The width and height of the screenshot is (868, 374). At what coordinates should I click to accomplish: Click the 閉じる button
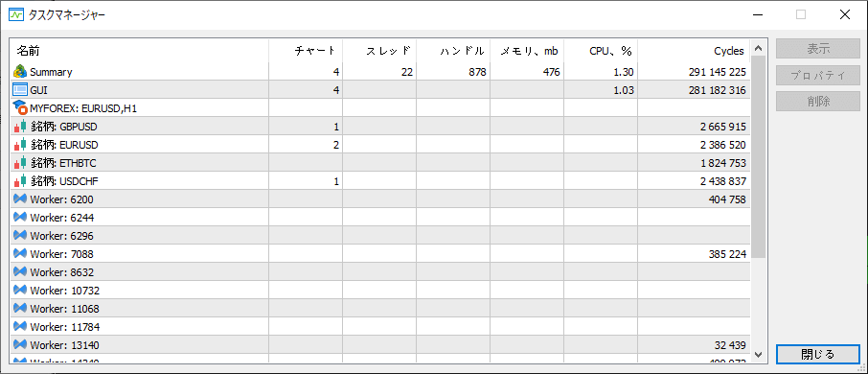pyautogui.click(x=817, y=354)
